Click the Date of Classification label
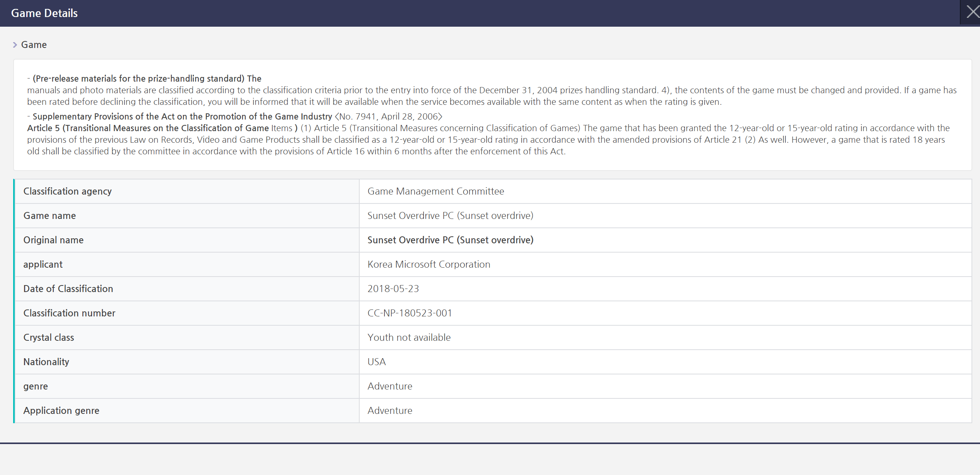 68,289
